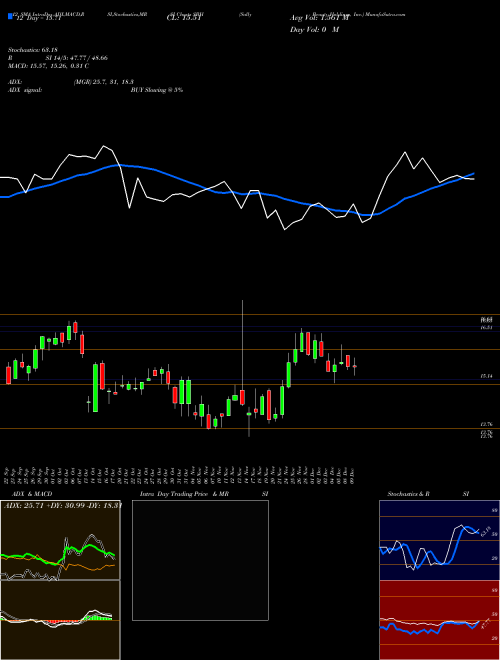Click the empty intraday trading price box
Image resolution: width=500 pixels, height=660 pixels.
coord(200,560)
